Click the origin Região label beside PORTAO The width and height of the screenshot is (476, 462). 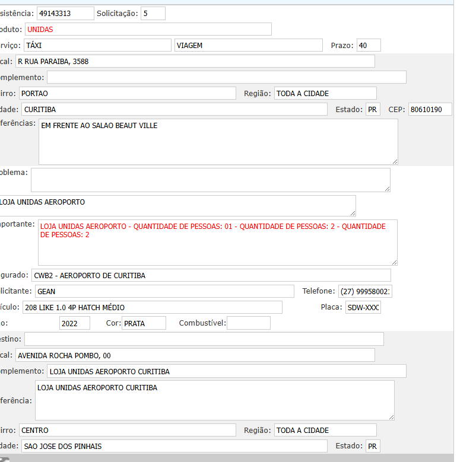click(258, 94)
